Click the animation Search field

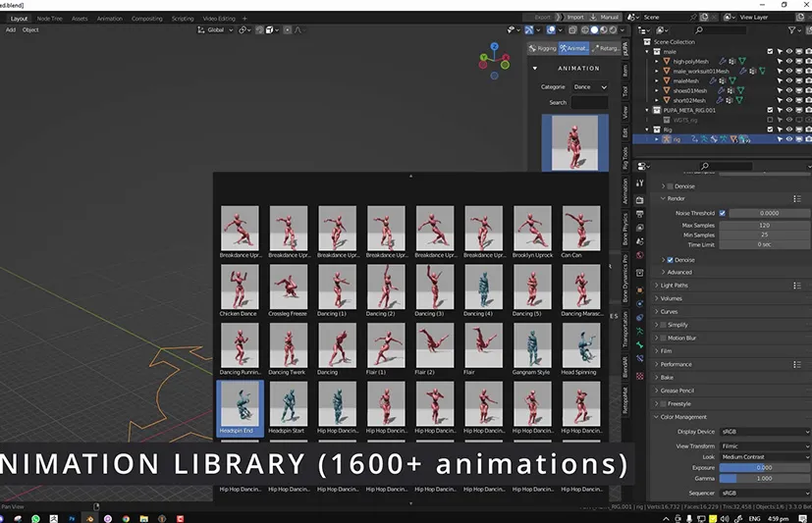coord(590,102)
